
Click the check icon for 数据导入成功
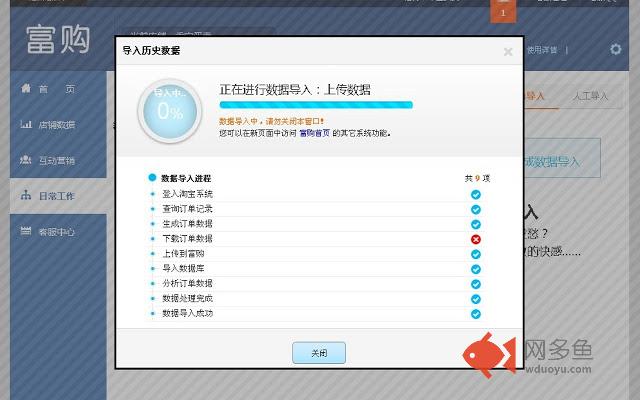click(476, 314)
